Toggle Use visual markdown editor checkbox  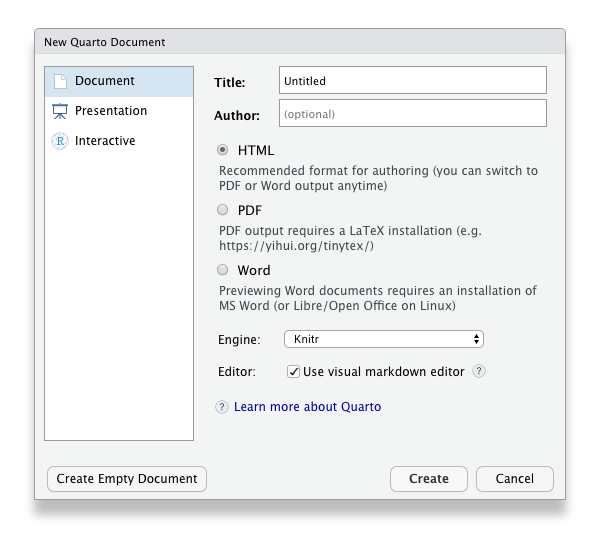tap(293, 372)
